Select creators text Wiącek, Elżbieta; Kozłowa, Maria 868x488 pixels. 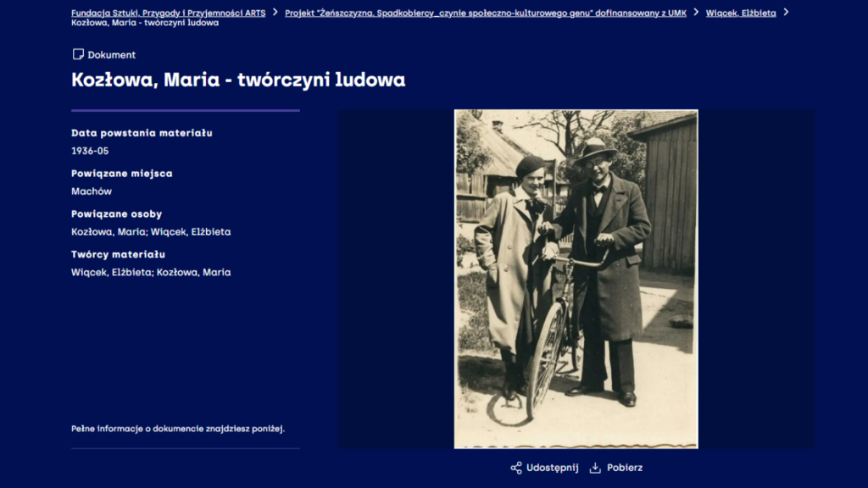[x=151, y=272]
